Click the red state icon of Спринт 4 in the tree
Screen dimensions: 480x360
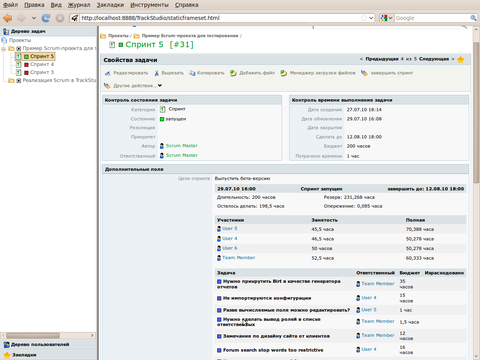26,64
